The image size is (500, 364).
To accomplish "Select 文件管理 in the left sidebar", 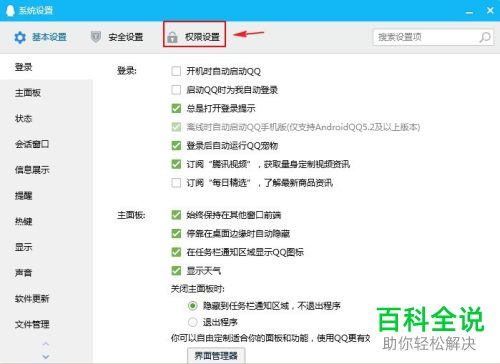I will 46,324.
